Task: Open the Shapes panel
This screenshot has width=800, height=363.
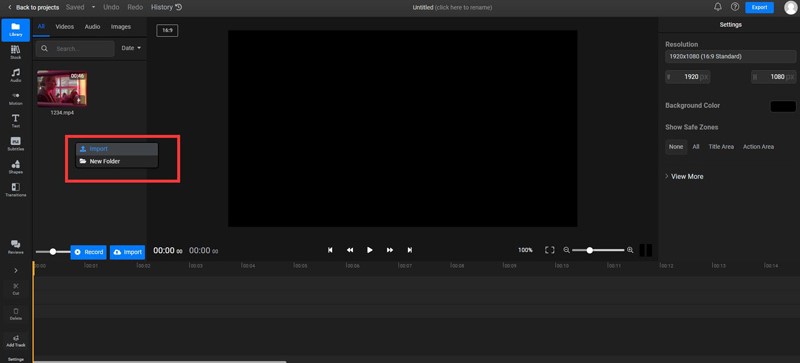Action: point(15,167)
